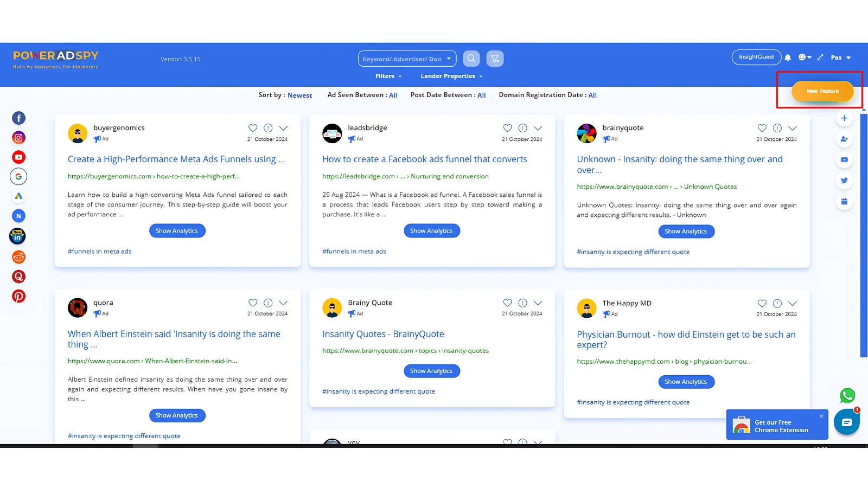Viewport: 868px width, 488px height.
Task: Click the add user icon in right panel
Action: point(844,139)
